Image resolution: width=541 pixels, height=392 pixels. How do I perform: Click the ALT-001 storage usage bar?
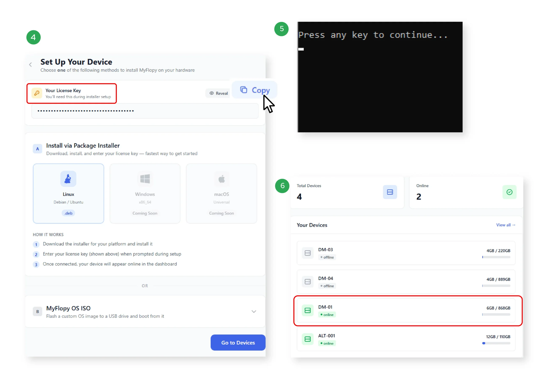tap(496, 343)
